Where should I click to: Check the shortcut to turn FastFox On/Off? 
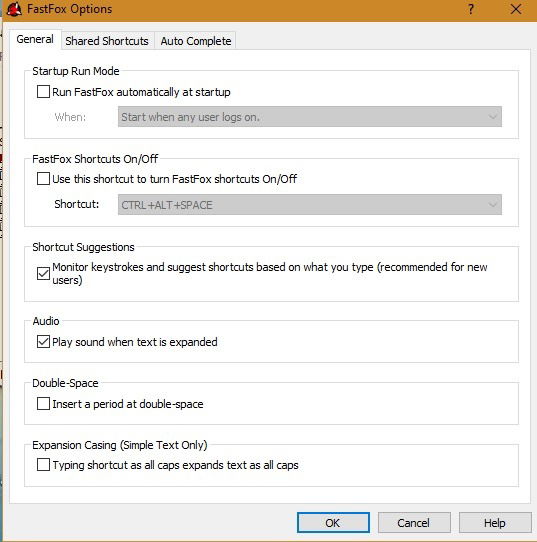[x=43, y=179]
